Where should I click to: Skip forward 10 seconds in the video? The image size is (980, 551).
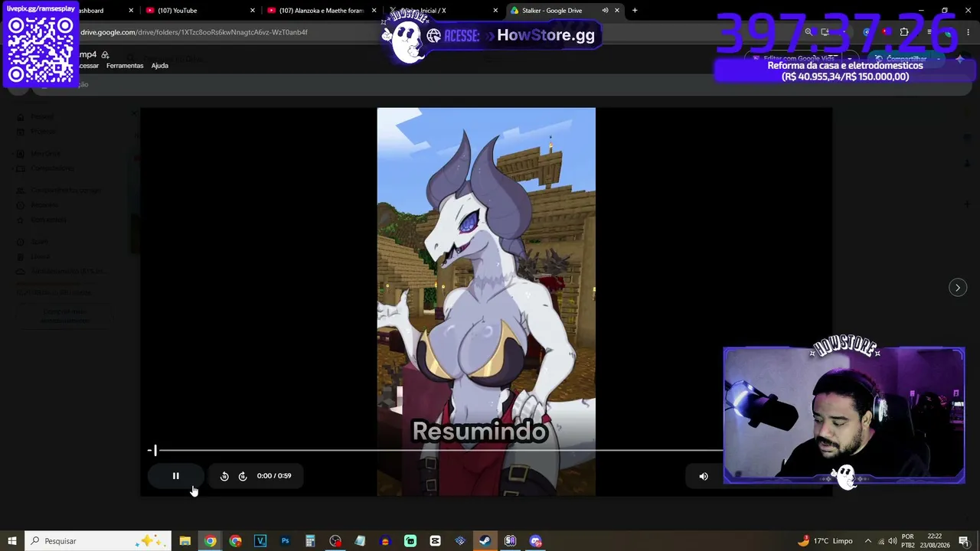243,476
